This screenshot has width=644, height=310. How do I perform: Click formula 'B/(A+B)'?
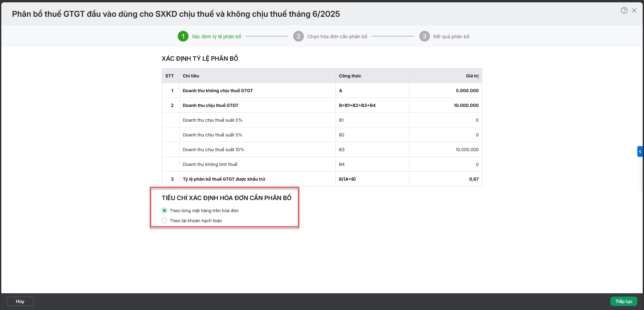pos(347,179)
